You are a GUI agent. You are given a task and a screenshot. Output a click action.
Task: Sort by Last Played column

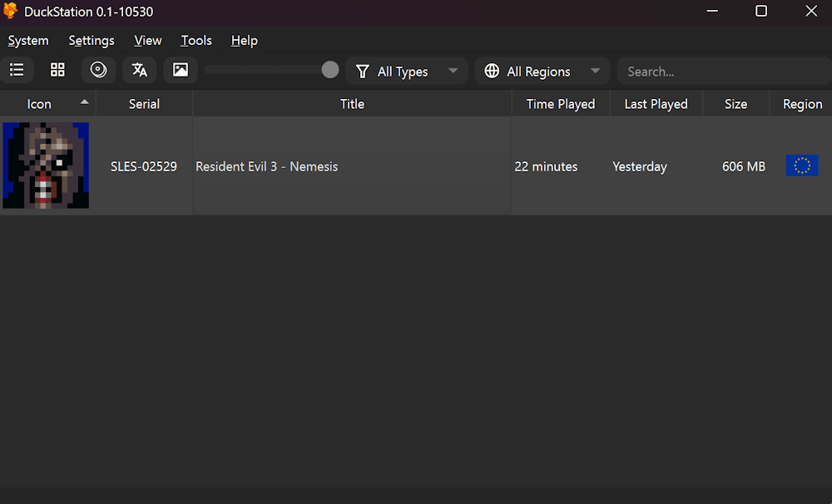click(x=656, y=104)
